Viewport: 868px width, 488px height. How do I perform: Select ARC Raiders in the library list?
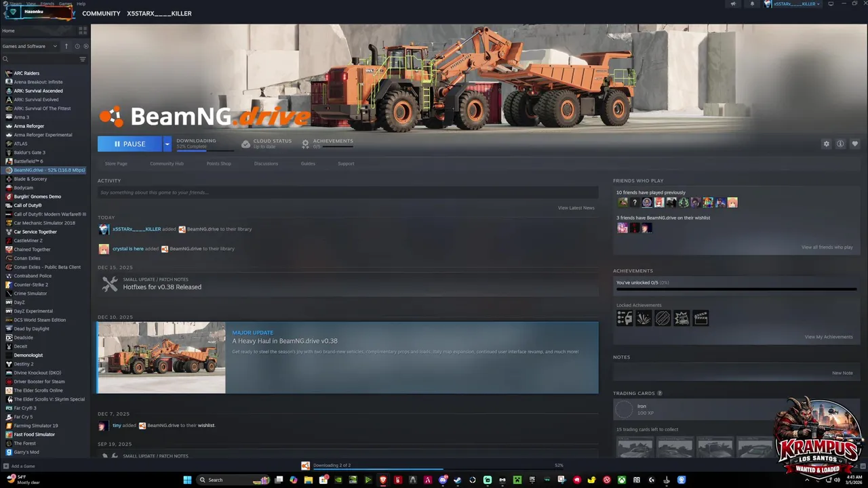point(26,73)
